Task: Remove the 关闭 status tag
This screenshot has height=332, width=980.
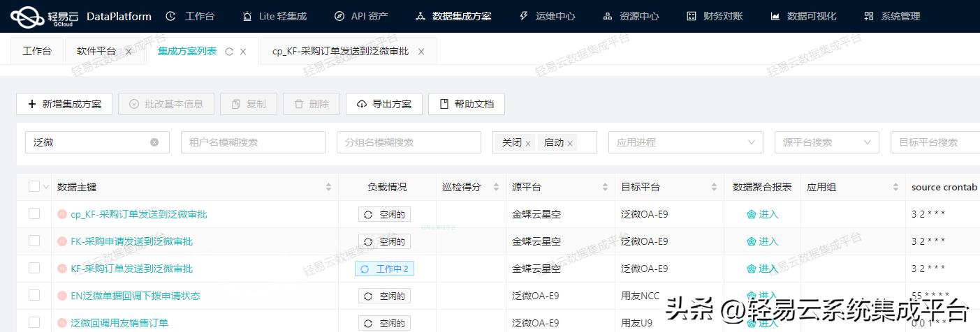Action: [528, 144]
